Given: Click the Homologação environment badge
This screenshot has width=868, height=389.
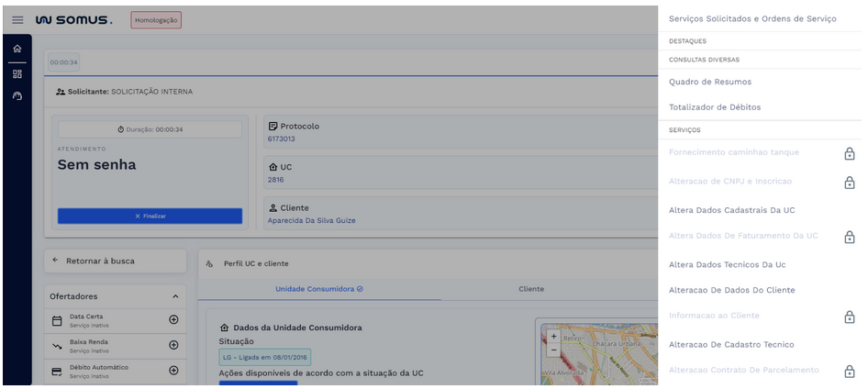Looking at the screenshot, I should tap(156, 19).
